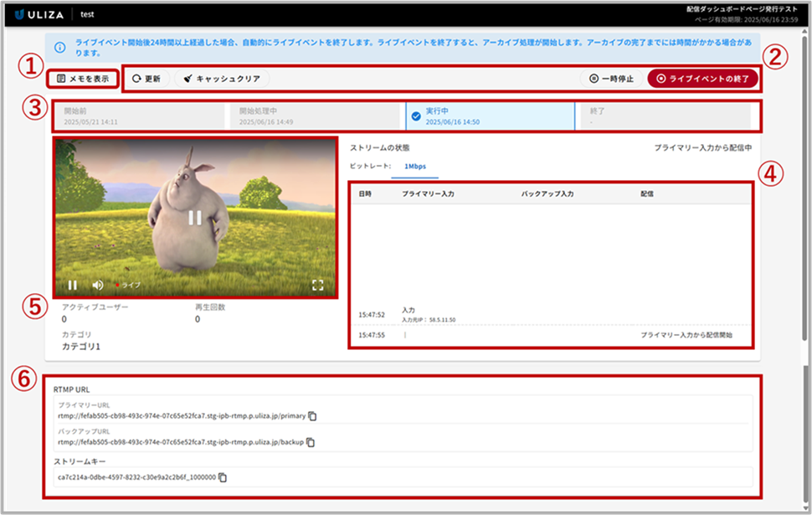
Task: Click the 更新 refresh button
Action: click(146, 79)
